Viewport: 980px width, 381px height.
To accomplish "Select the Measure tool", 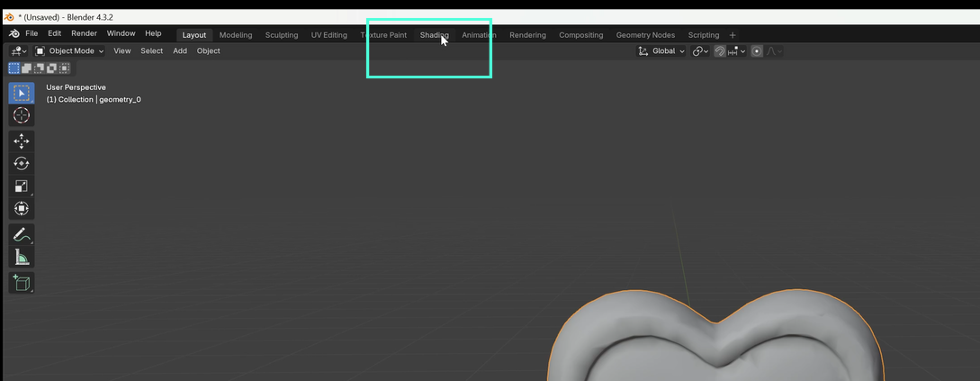I will (x=22, y=257).
